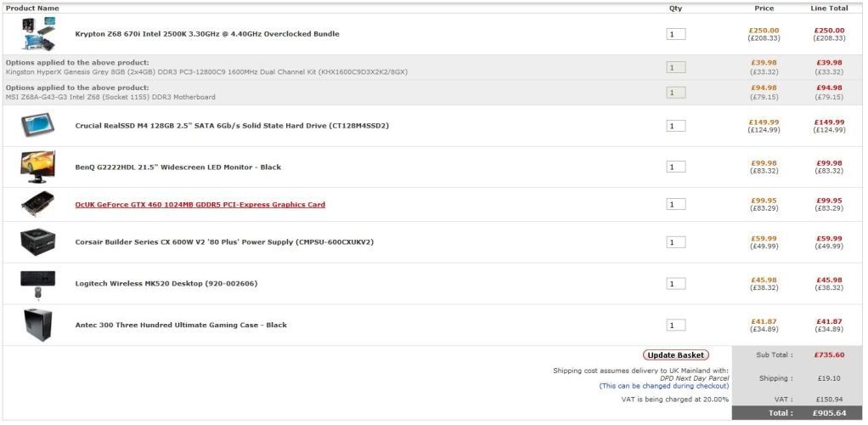Click the GeForce GTX 460 card image
This screenshot has width=868, height=425.
[x=38, y=204]
